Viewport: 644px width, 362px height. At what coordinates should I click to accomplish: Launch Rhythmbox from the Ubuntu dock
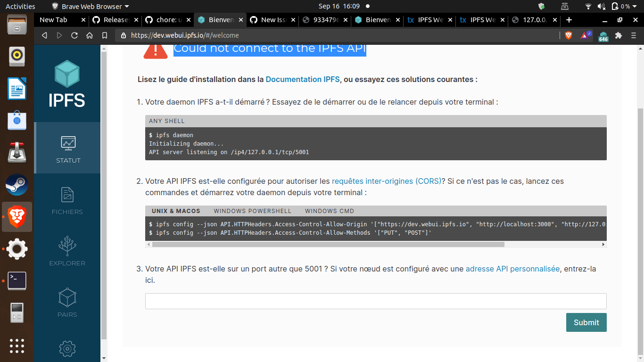pos(17,56)
